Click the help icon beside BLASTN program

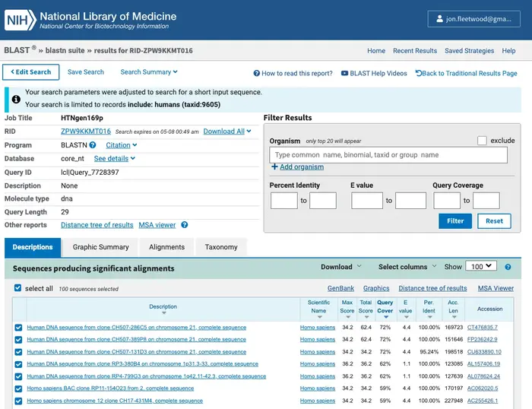93,145
